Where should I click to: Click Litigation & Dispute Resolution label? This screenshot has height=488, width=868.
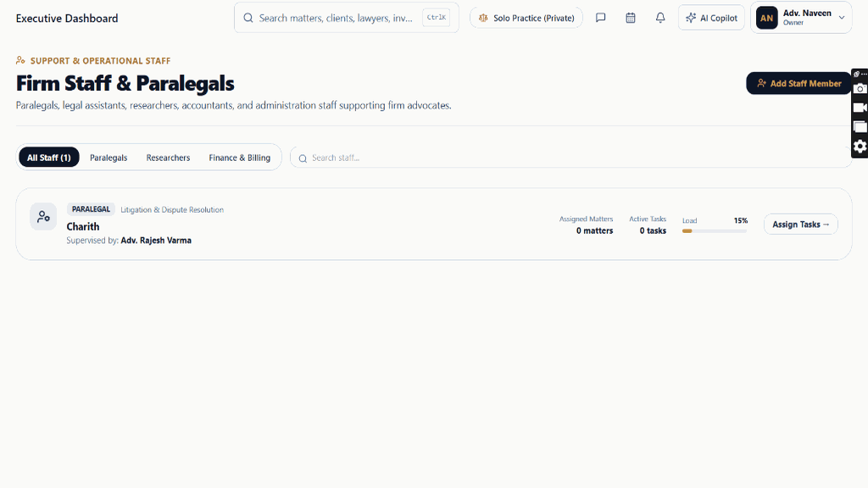pos(172,210)
